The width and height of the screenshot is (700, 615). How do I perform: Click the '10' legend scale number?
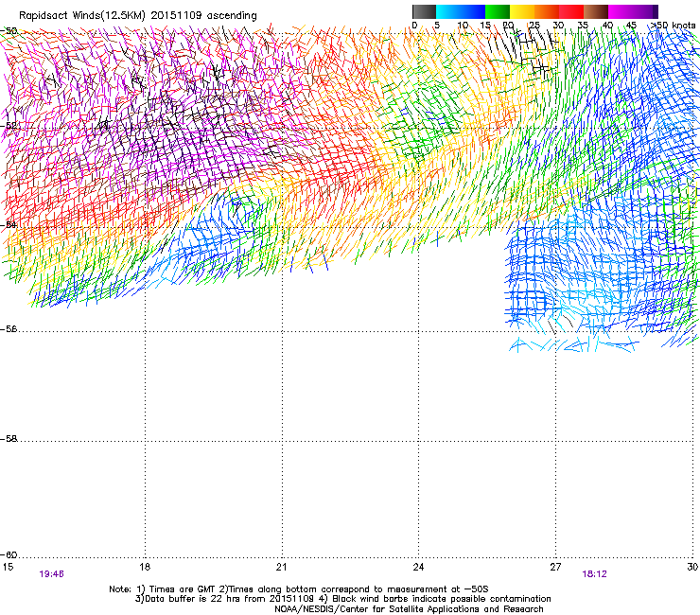(463, 26)
